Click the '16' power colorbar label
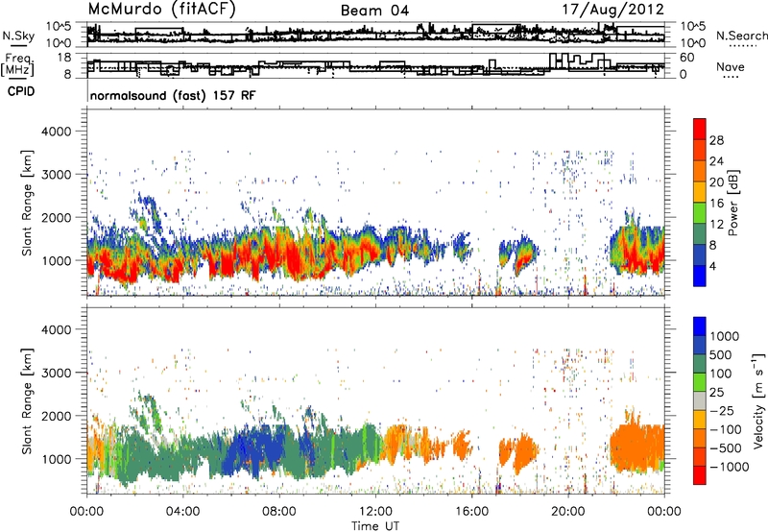 tap(716, 204)
